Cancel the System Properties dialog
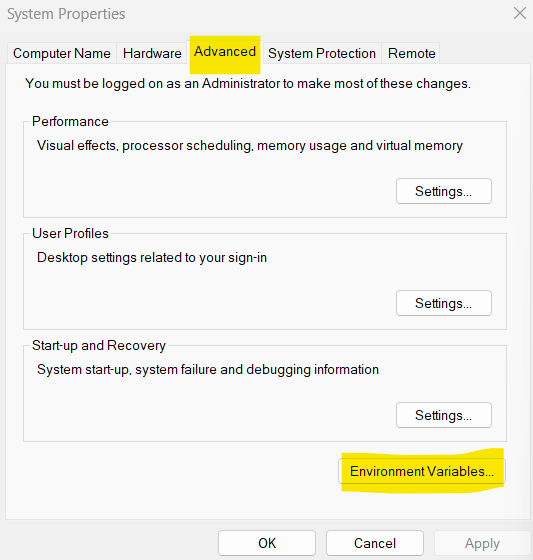533x560 pixels. [x=375, y=543]
